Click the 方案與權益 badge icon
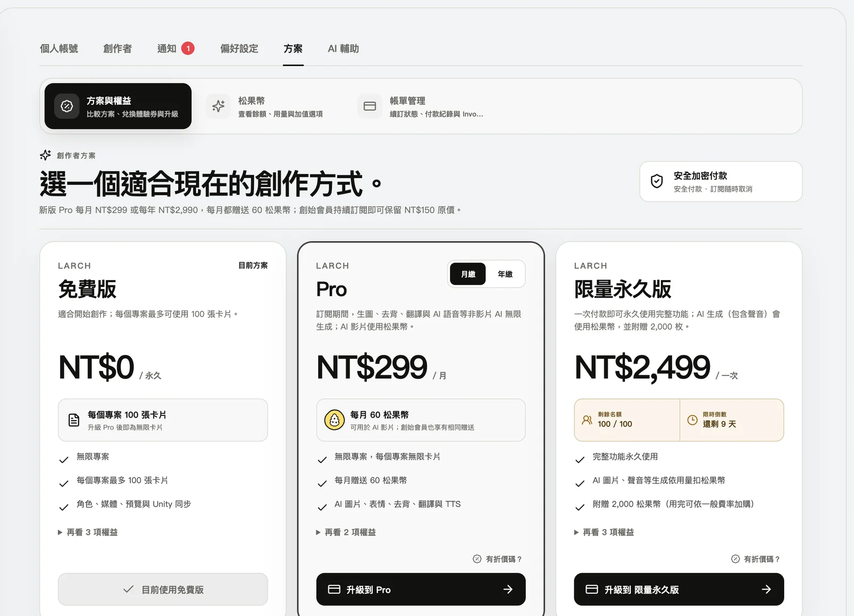Image resolution: width=854 pixels, height=616 pixels. pos(67,106)
